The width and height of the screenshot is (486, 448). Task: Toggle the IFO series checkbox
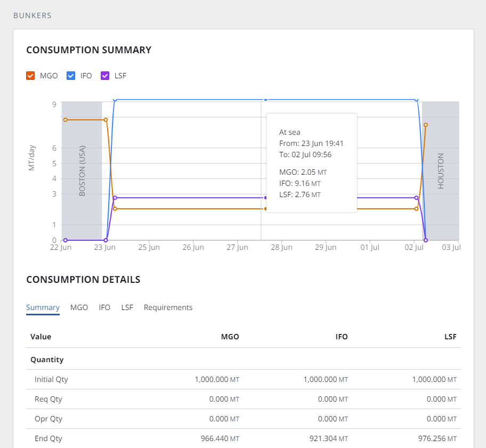click(71, 76)
